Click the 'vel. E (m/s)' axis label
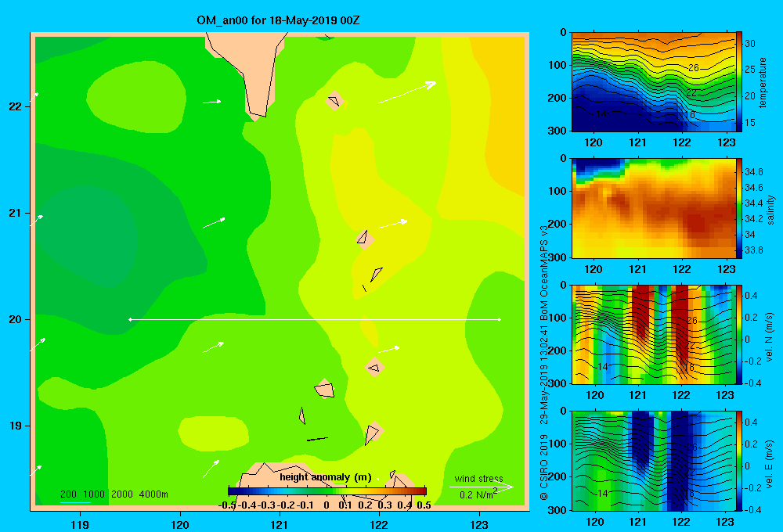This screenshot has height=532, width=783. click(770, 464)
